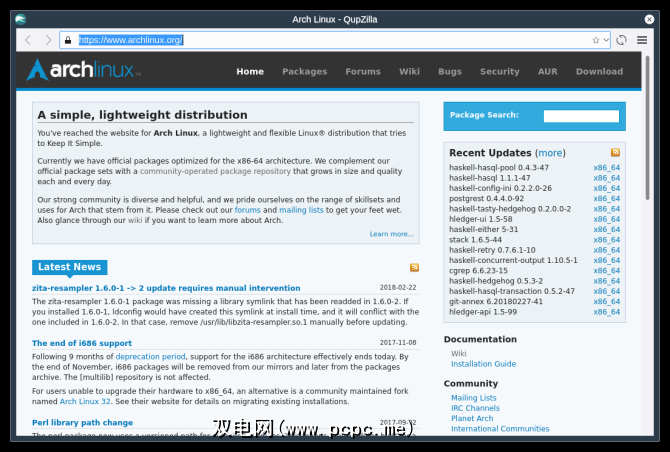Open the 'more' link beside Recent Updates
Image resolution: width=670 pixels, height=452 pixels.
tap(550, 153)
